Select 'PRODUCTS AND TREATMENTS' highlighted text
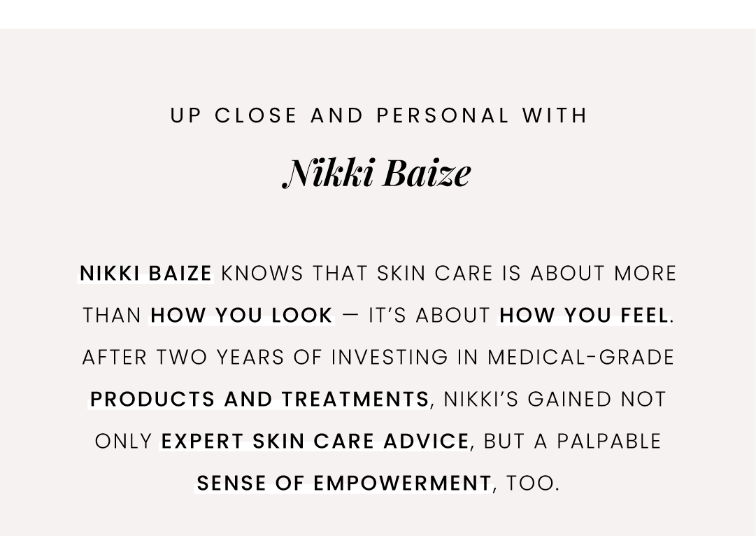 [259, 400]
